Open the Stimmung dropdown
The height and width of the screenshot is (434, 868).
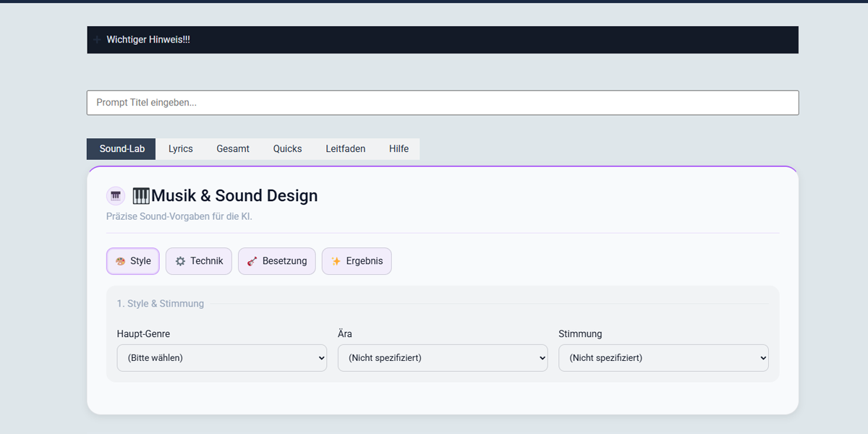click(663, 358)
